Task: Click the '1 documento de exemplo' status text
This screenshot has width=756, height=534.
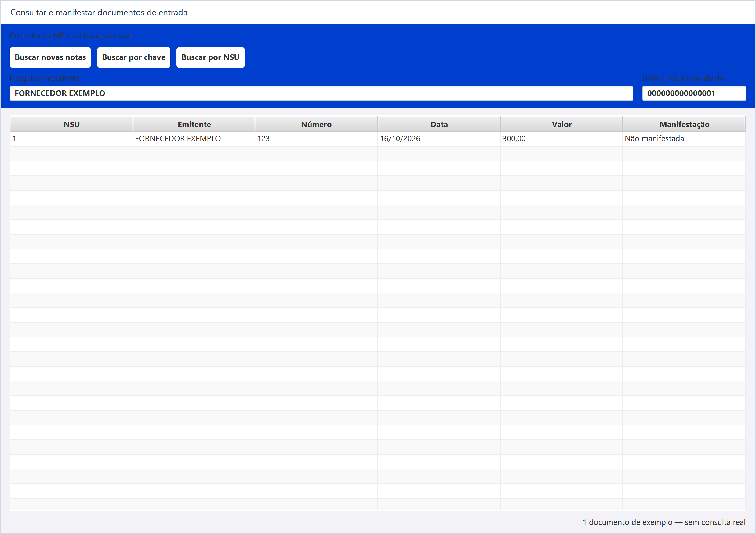Action: click(627, 522)
